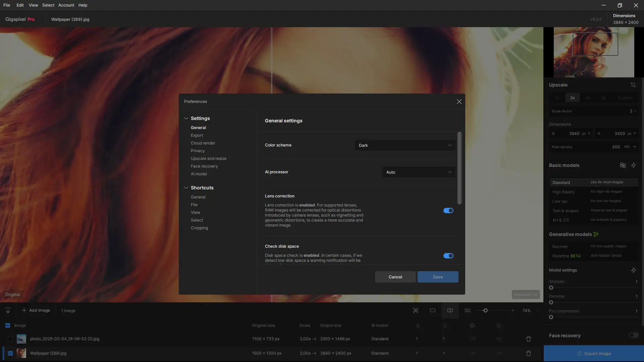Screen dimensions: 644x362
Task: Switch to side-by-side view icon
Action: click(x=467, y=310)
